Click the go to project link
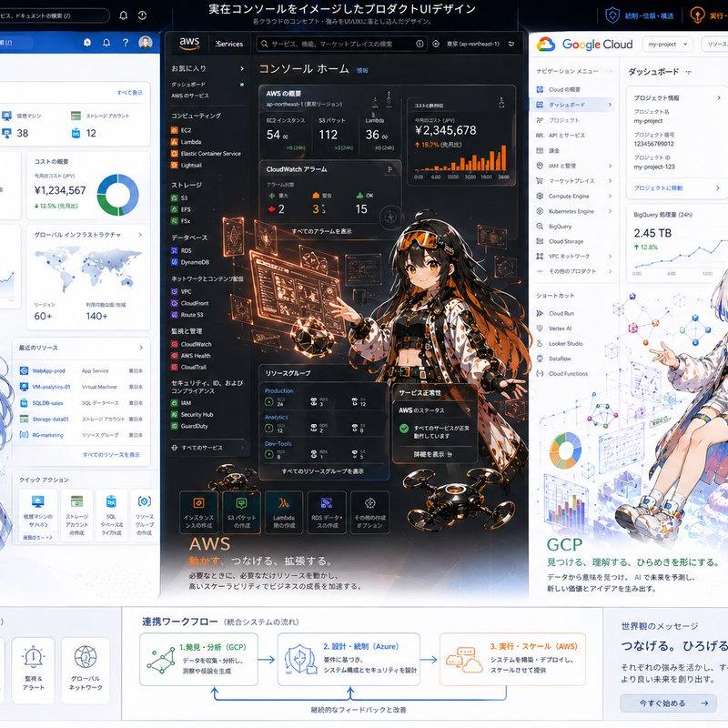 tap(658, 188)
